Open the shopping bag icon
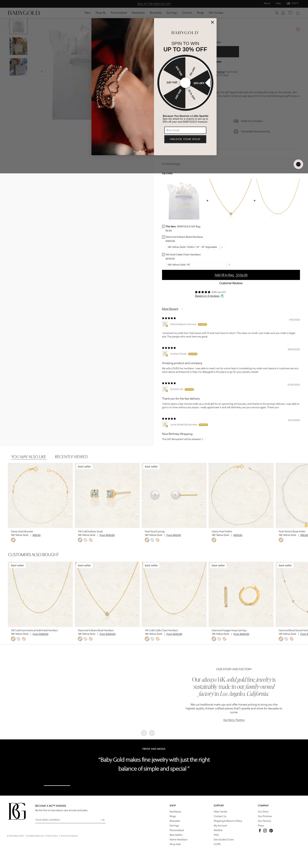 click(x=298, y=13)
